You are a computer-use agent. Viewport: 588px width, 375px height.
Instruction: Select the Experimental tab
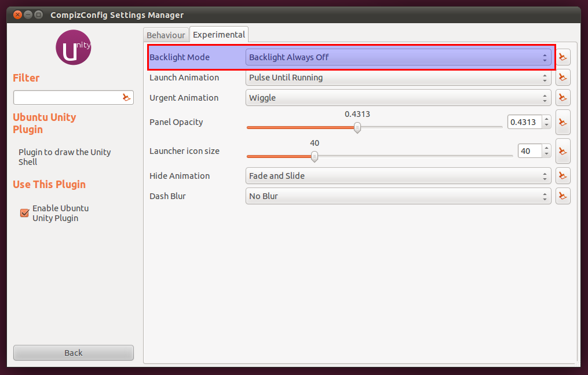pyautogui.click(x=219, y=35)
